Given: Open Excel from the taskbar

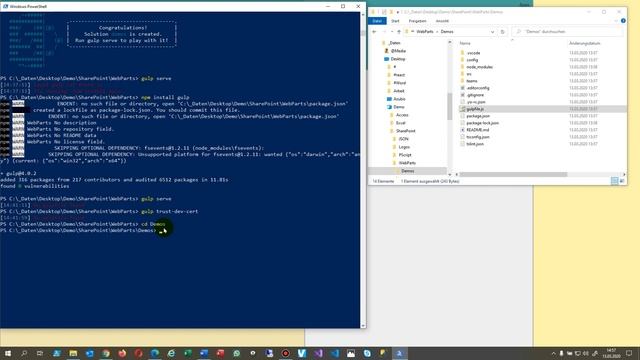Looking at the screenshot, I should coord(187,353).
